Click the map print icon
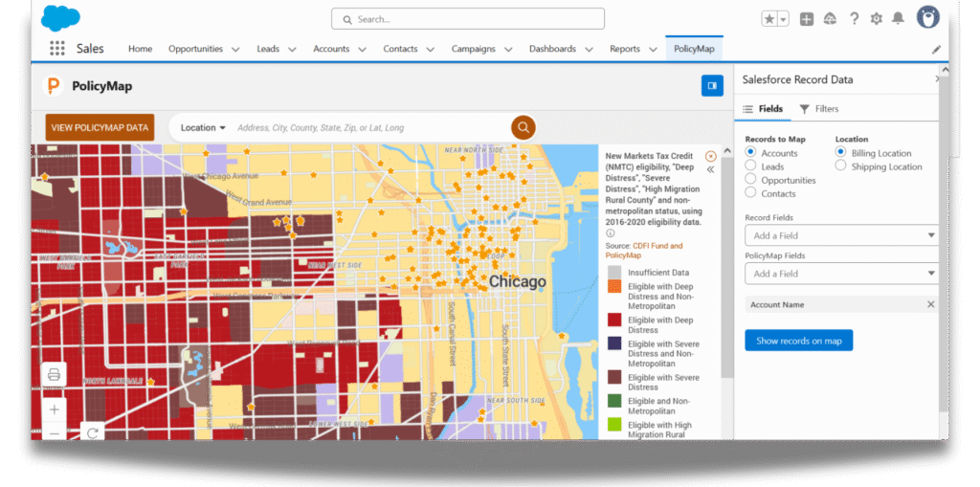The height and width of the screenshot is (487, 980). click(x=55, y=374)
